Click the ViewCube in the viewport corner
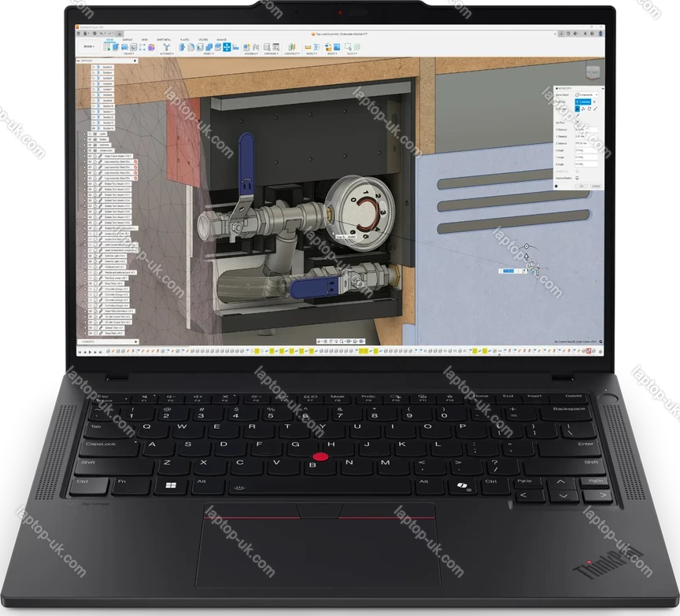 pos(590,72)
